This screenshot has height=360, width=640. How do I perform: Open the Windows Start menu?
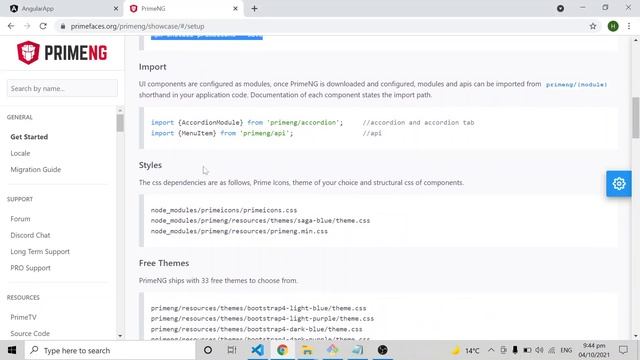click(x=12, y=350)
